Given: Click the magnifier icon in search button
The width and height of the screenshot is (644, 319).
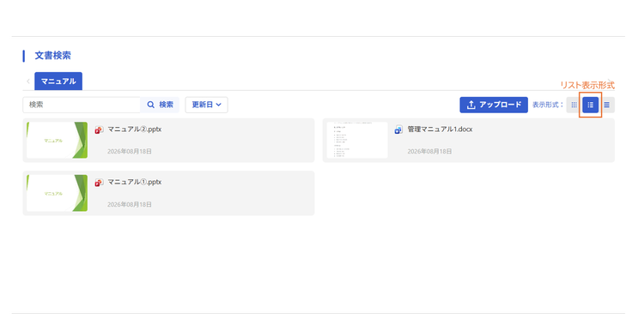Looking at the screenshot, I should [151, 105].
